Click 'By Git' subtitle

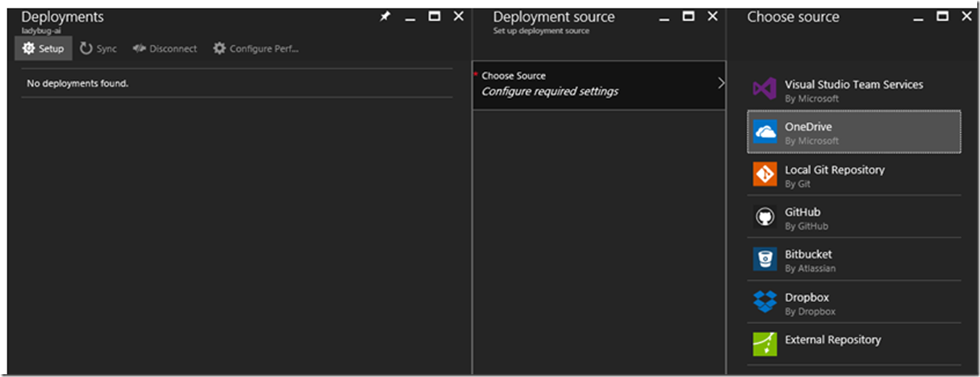(x=798, y=184)
